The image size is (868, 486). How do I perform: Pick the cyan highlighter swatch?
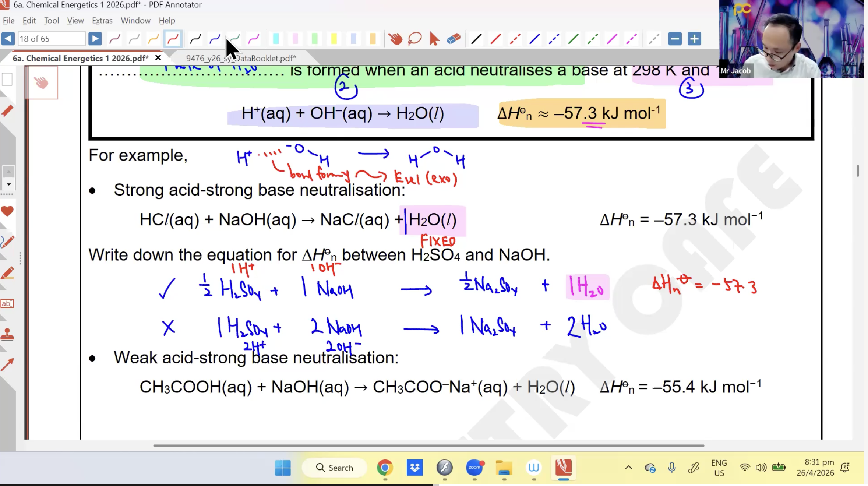pyautogui.click(x=276, y=39)
